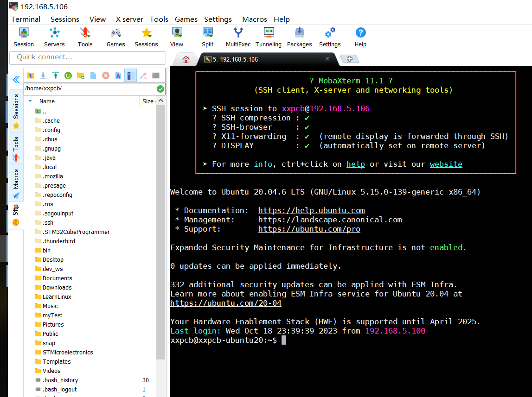Open terminal here with the gray console icon
The image size is (532, 397).
click(x=156, y=76)
